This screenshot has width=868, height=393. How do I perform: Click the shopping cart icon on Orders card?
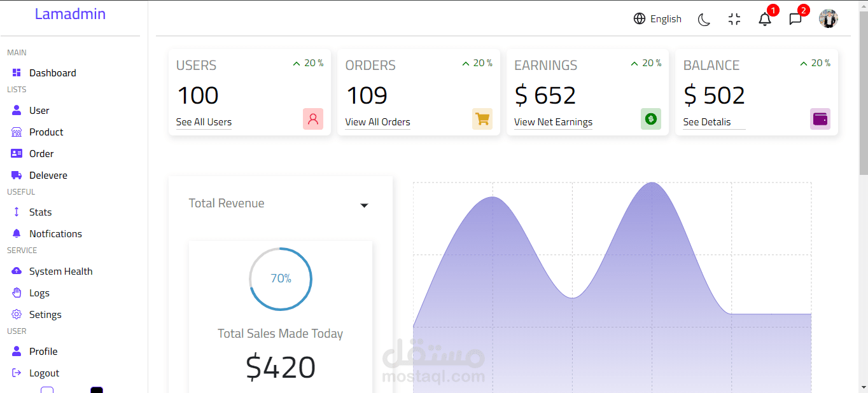click(x=482, y=119)
